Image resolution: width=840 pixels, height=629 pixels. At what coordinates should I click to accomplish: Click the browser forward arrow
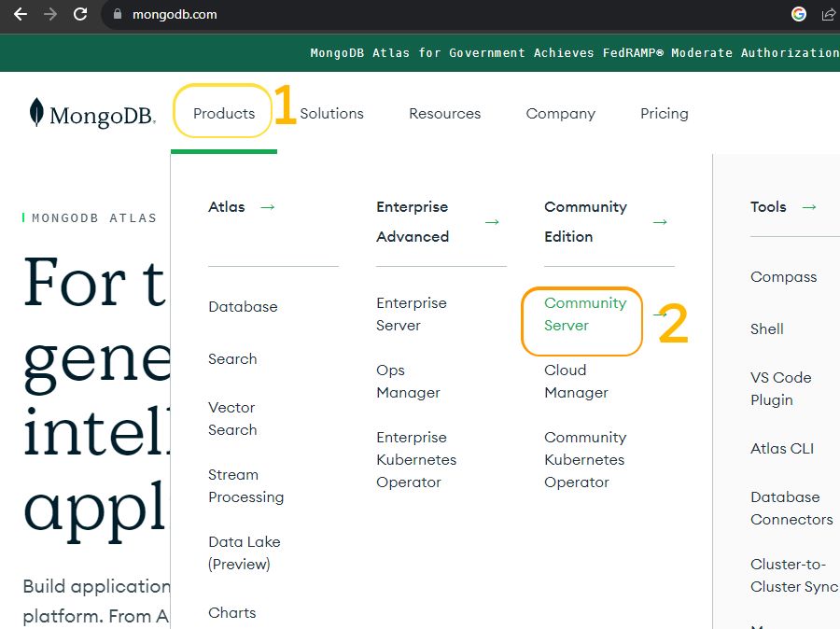point(50,15)
